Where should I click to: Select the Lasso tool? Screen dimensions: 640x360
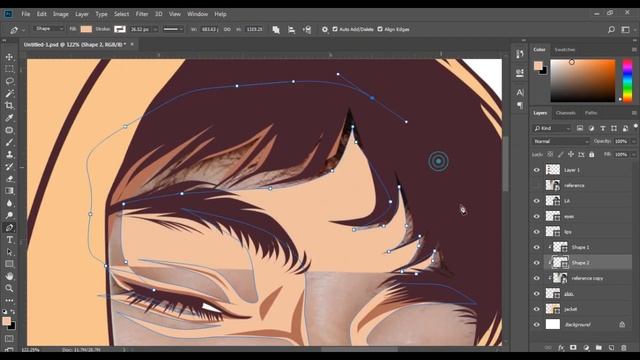tap(9, 81)
